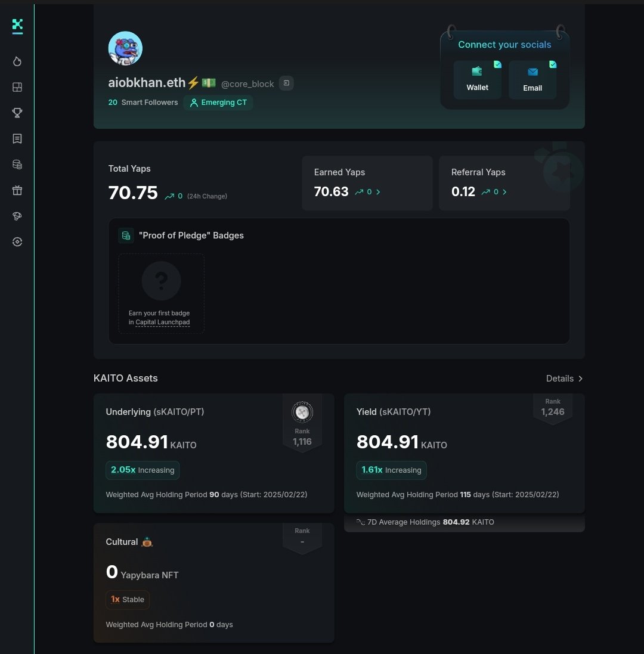
Task: Expand Referral Yaps details chevron
Action: (504, 192)
